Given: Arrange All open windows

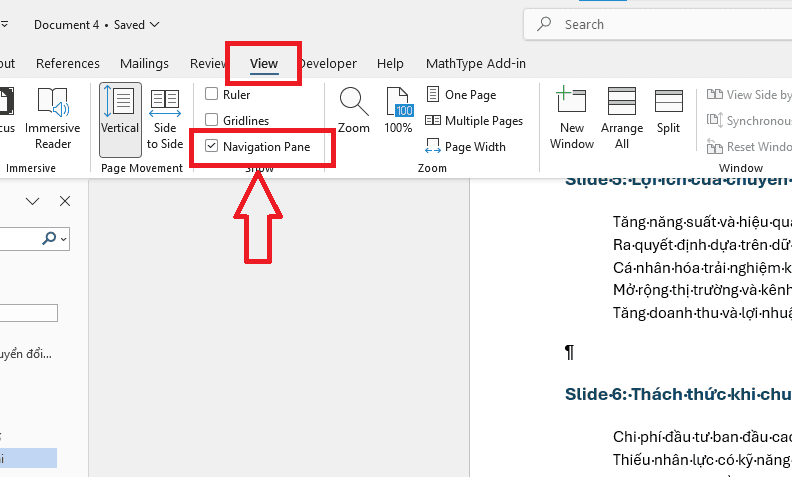Looking at the screenshot, I should [x=622, y=118].
